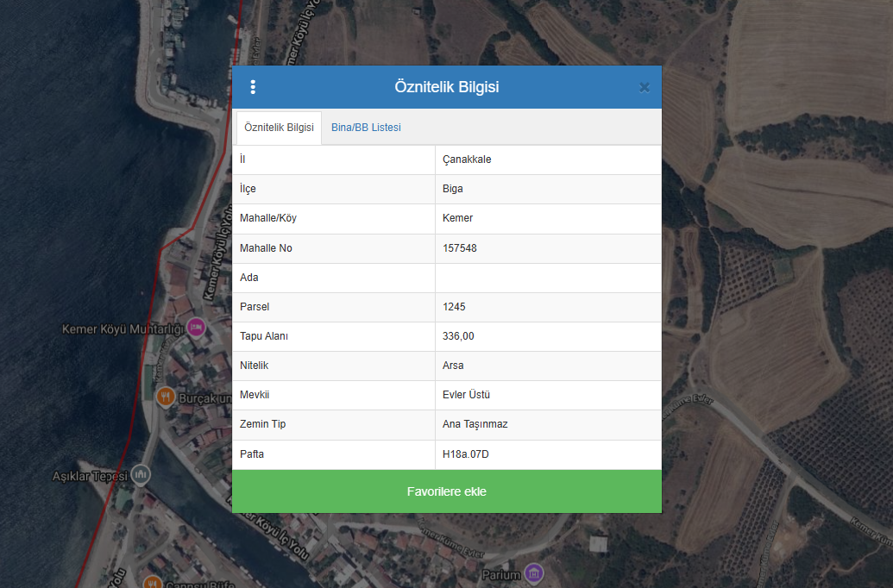Open the three-dot options menu in header
The image size is (893, 588).
(x=253, y=87)
